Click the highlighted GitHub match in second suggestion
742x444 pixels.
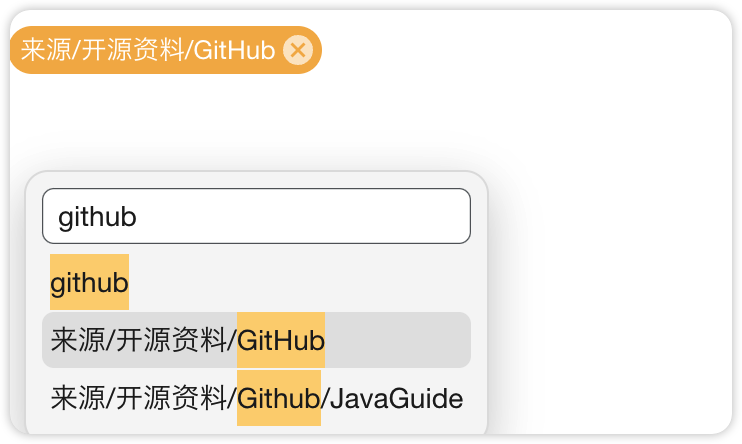(281, 340)
